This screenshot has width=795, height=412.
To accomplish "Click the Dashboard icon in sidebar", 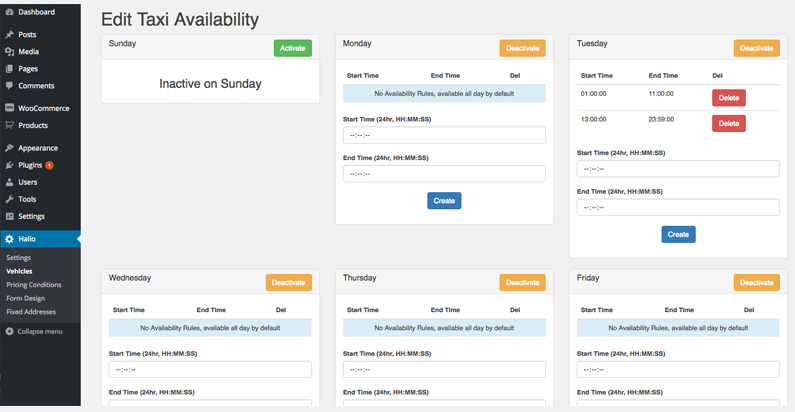I will click(9, 12).
